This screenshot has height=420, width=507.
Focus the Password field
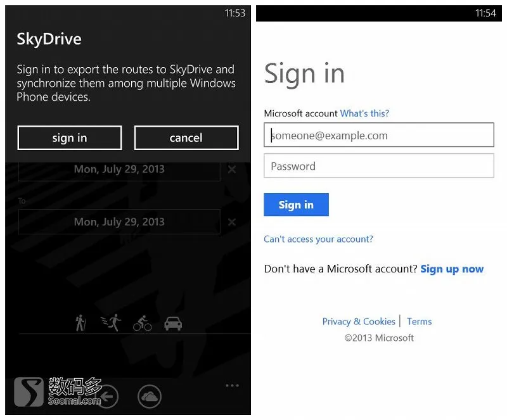point(378,166)
